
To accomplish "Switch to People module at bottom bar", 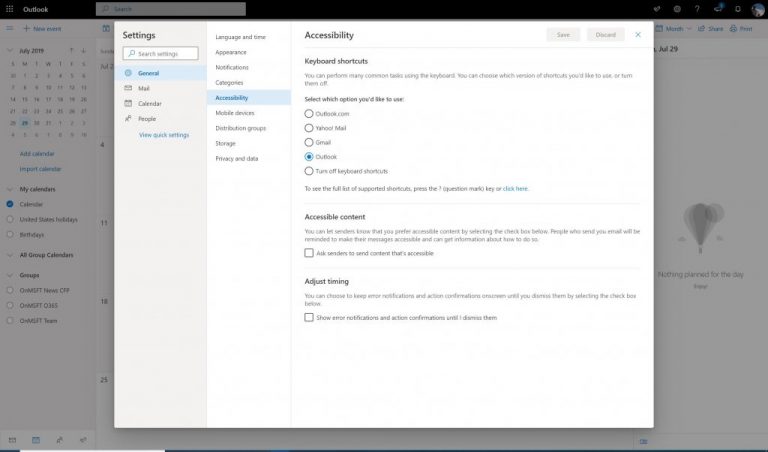I will [x=59, y=440].
